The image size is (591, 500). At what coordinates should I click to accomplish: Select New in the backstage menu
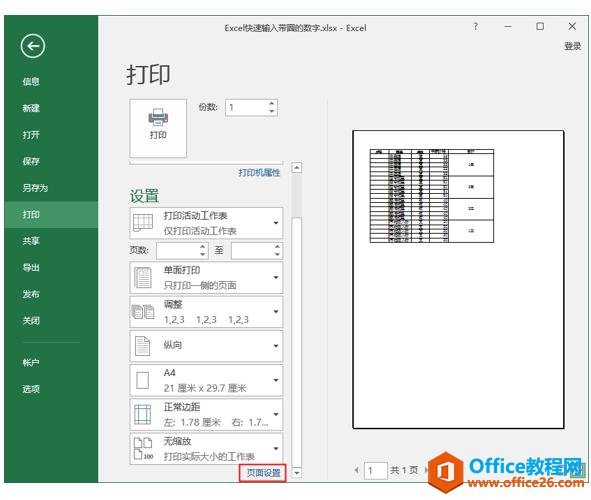tap(31, 108)
